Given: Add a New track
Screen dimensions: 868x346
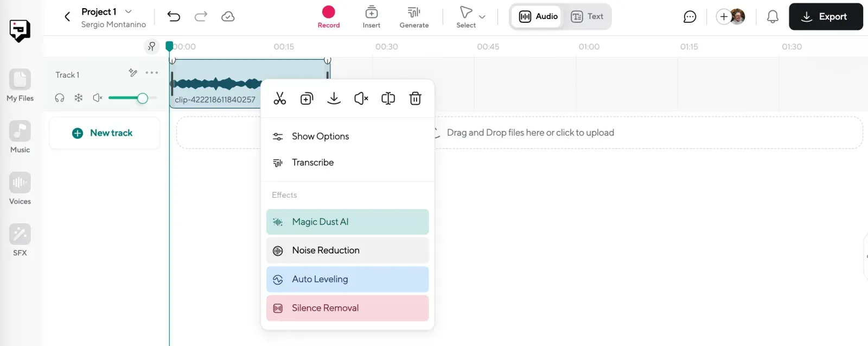Looking at the screenshot, I should 104,133.
